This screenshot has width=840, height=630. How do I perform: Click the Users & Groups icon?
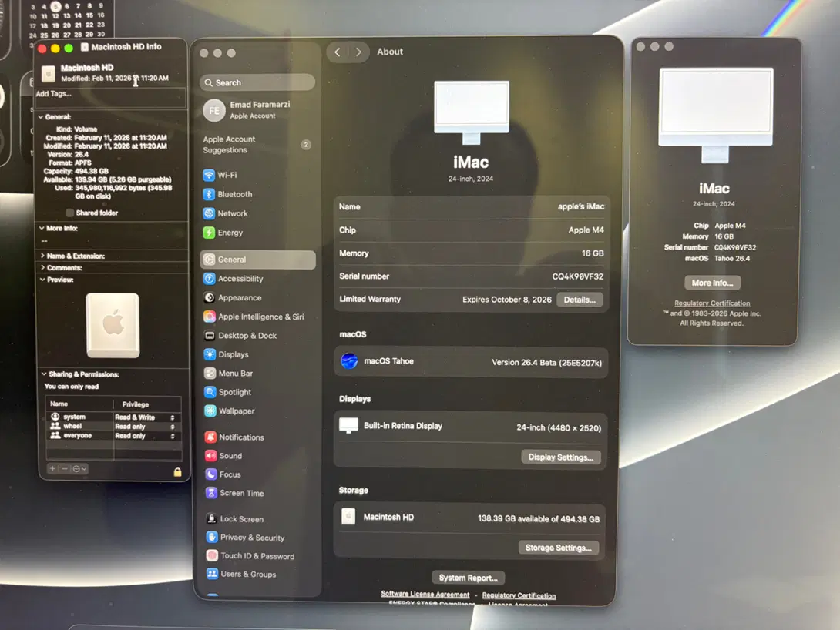(212, 574)
